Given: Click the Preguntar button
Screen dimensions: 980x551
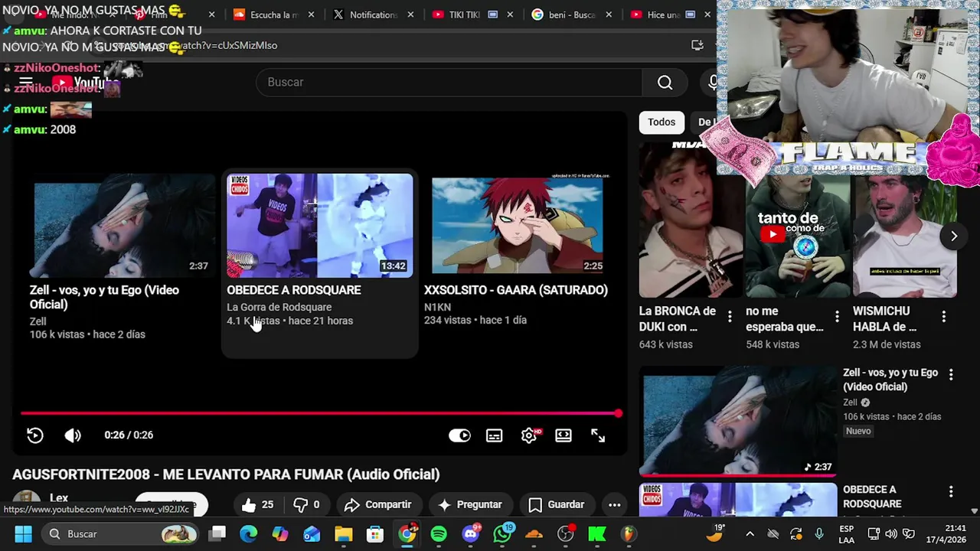Looking at the screenshot, I should click(469, 504).
